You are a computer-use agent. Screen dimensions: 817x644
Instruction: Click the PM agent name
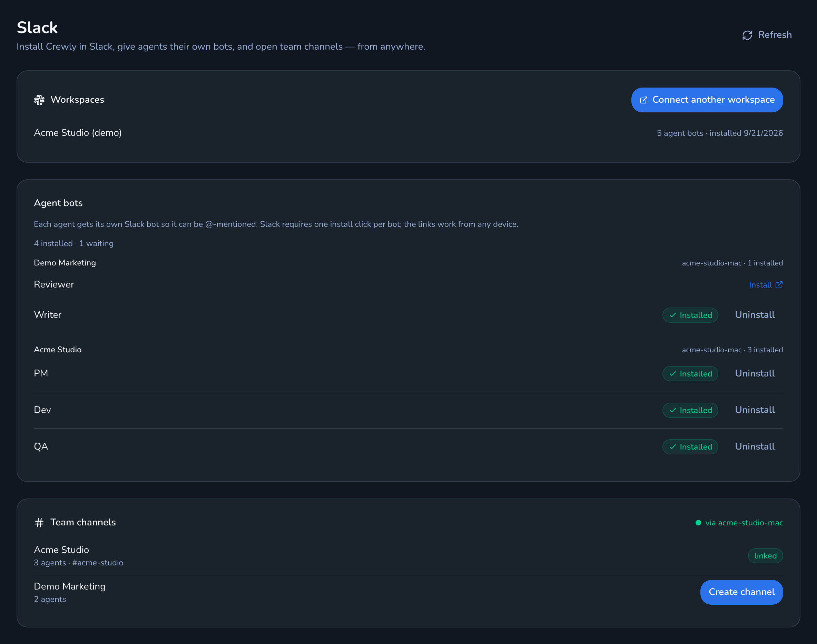pyautogui.click(x=41, y=373)
